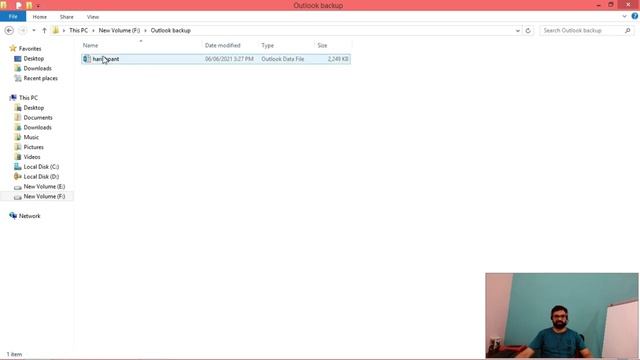This screenshot has width=640, height=360.
Task: Switch to the Home ribbon tab
Action: (40, 17)
